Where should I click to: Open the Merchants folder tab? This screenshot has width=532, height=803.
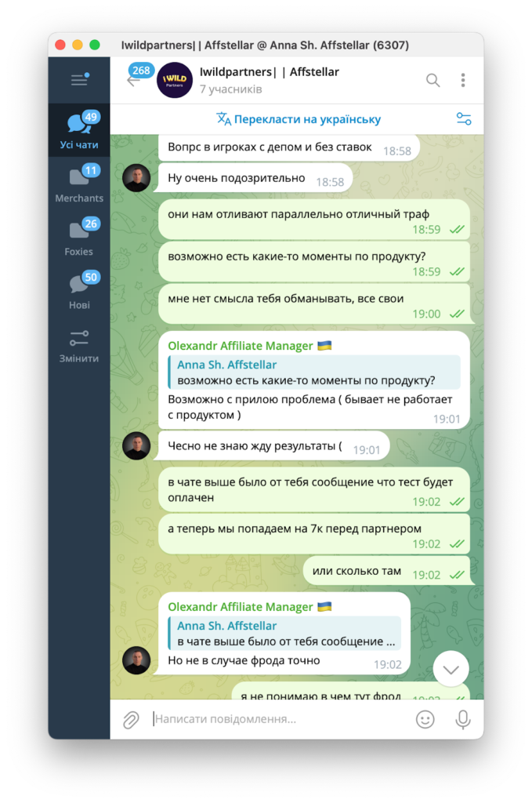[x=79, y=183]
